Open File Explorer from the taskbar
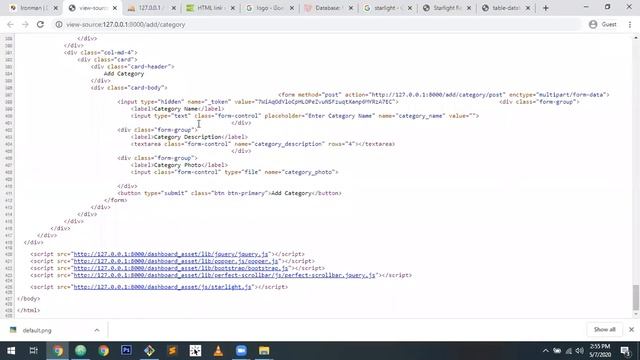 coord(264,351)
